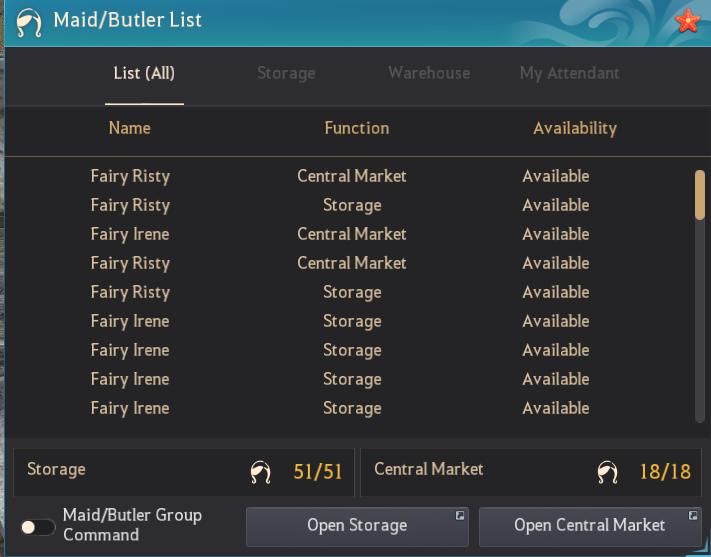711x557 pixels.
Task: Open the My Attendant tab
Action: tap(570, 73)
